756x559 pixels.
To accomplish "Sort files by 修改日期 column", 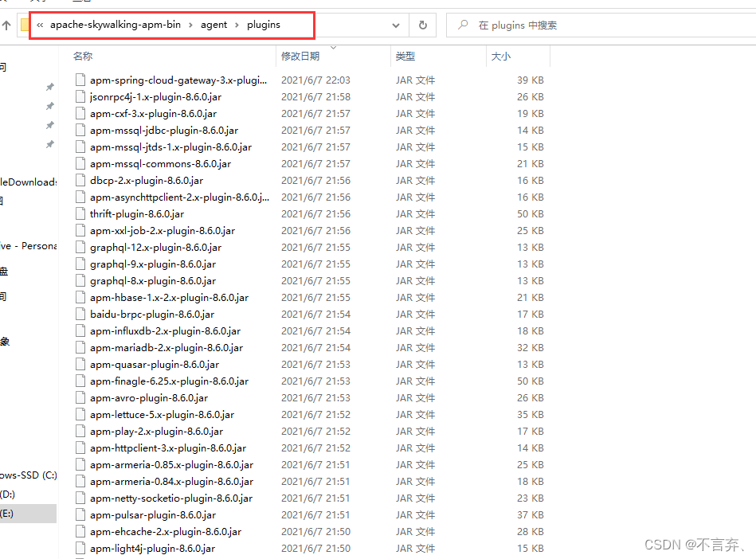I will (x=300, y=57).
